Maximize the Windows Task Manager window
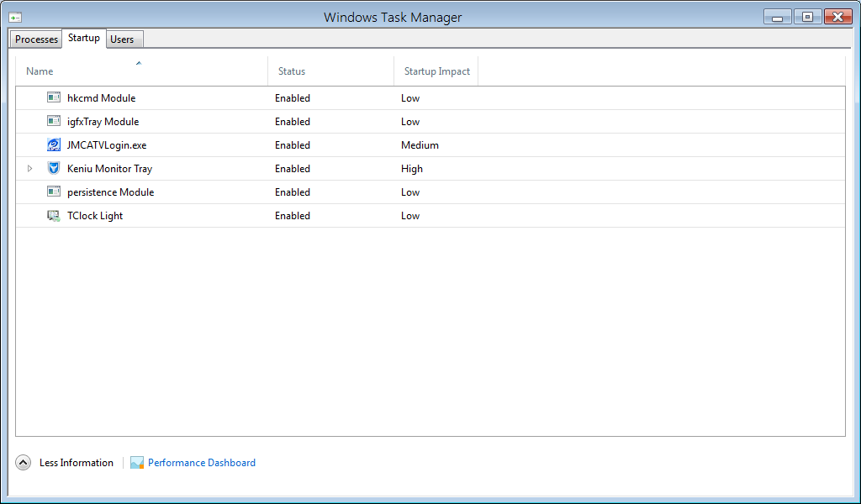 coord(808,17)
